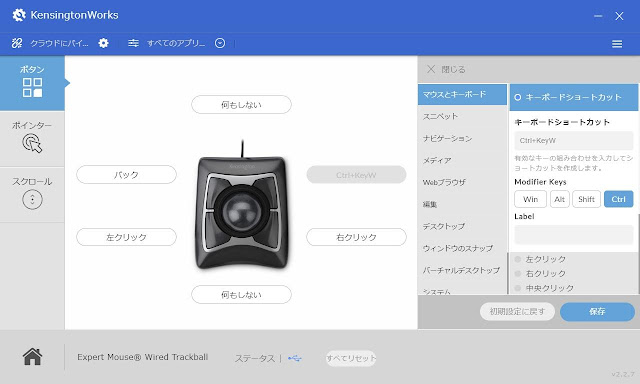Click Expert Mouse Wired Trackball device name
This screenshot has height=384, width=640.
tap(143, 357)
